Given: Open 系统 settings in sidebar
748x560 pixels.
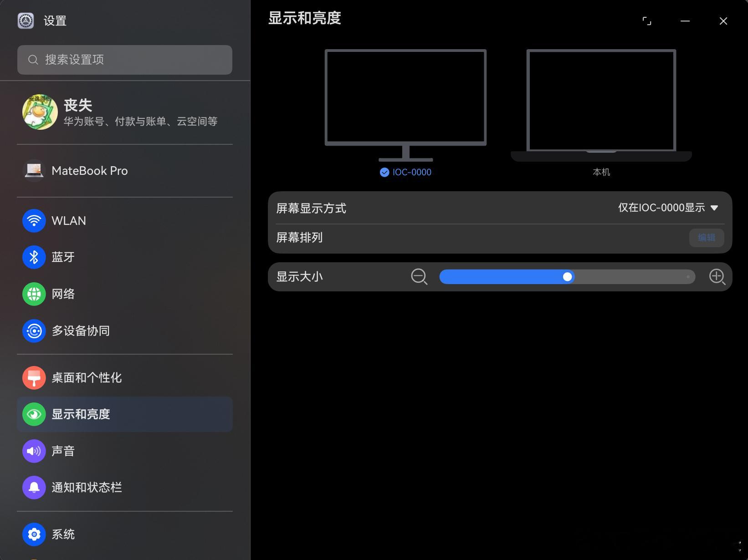Looking at the screenshot, I should 125,535.
